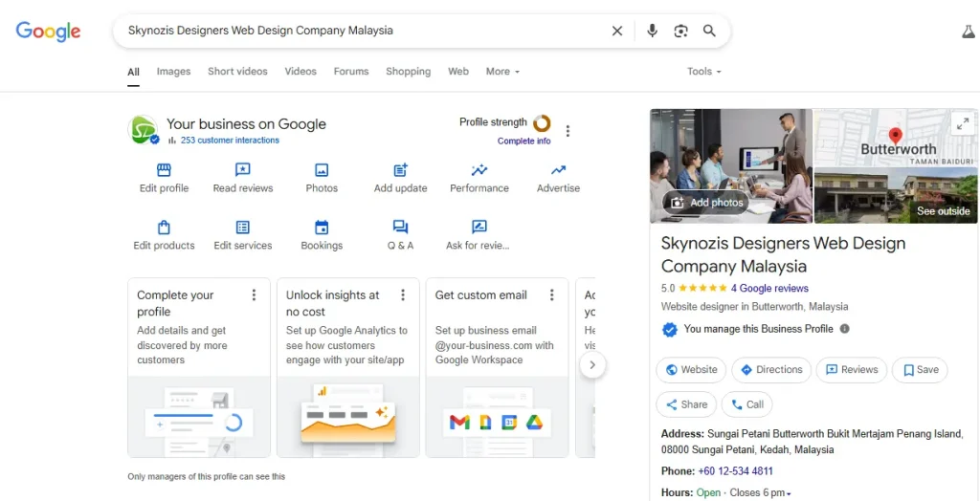Open the Performance insights icon
This screenshot has width=980, height=501.
click(x=479, y=170)
